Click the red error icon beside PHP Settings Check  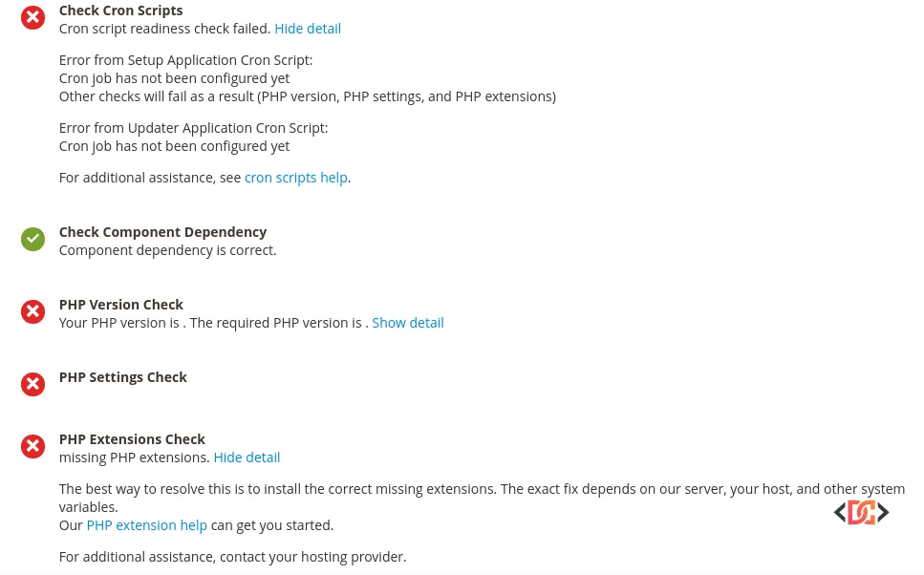(x=32, y=384)
